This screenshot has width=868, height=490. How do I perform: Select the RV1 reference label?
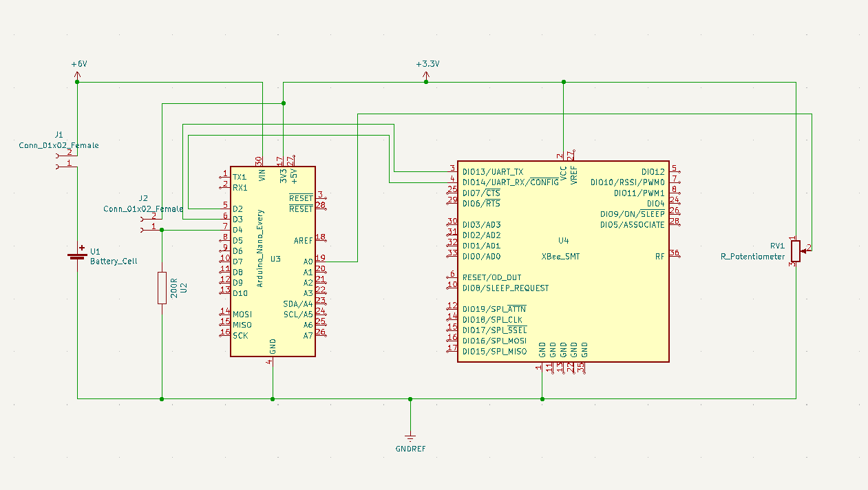tap(777, 246)
